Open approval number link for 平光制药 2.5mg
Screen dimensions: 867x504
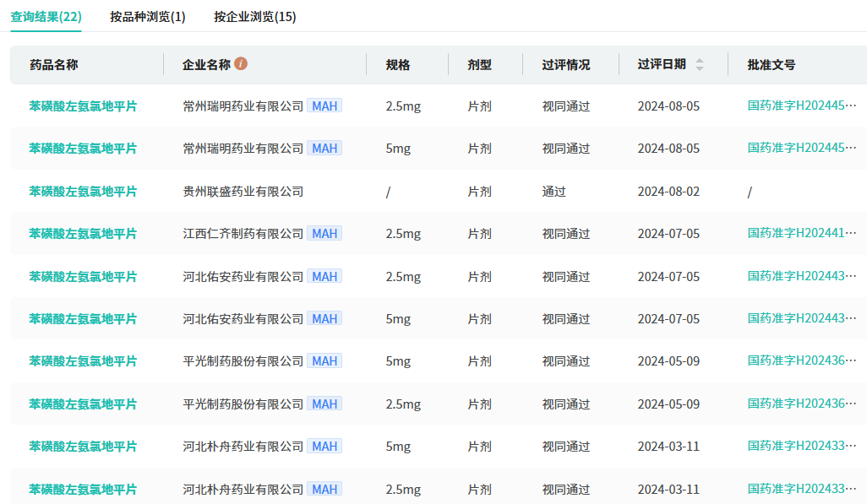(x=802, y=404)
